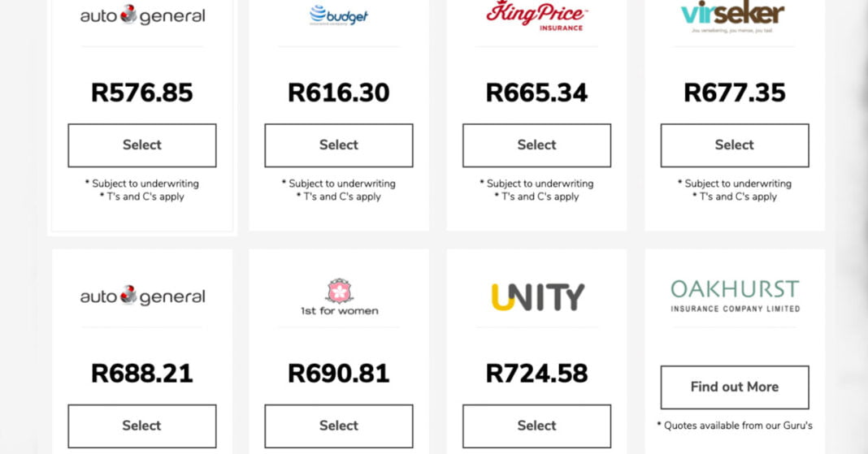Select the R616.30 Budget quote
The height and width of the screenshot is (454, 868).
coord(339,145)
